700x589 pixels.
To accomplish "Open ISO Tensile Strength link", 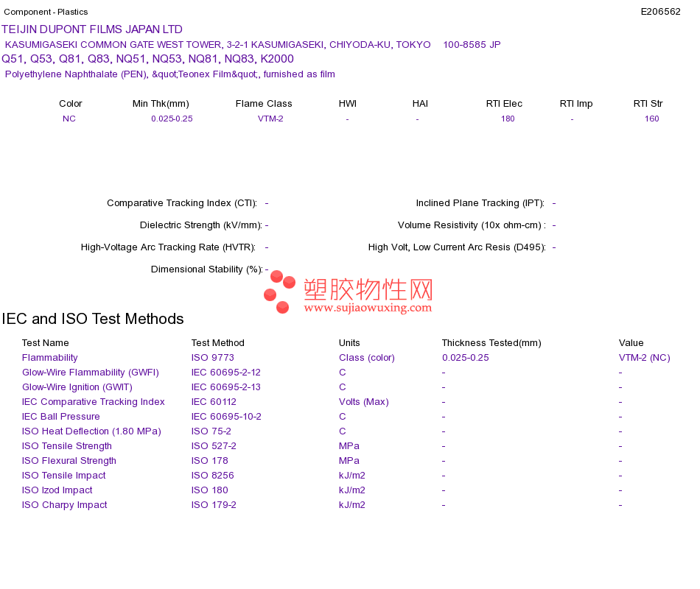I will pos(67,445).
